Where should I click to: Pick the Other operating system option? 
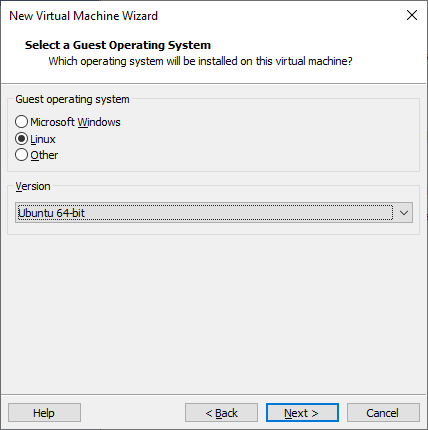point(21,155)
